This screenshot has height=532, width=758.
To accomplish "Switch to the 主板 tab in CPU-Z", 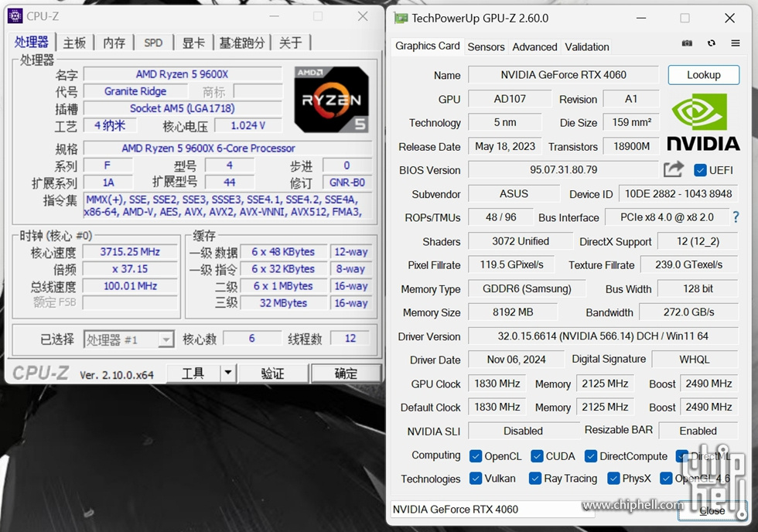I will (74, 43).
